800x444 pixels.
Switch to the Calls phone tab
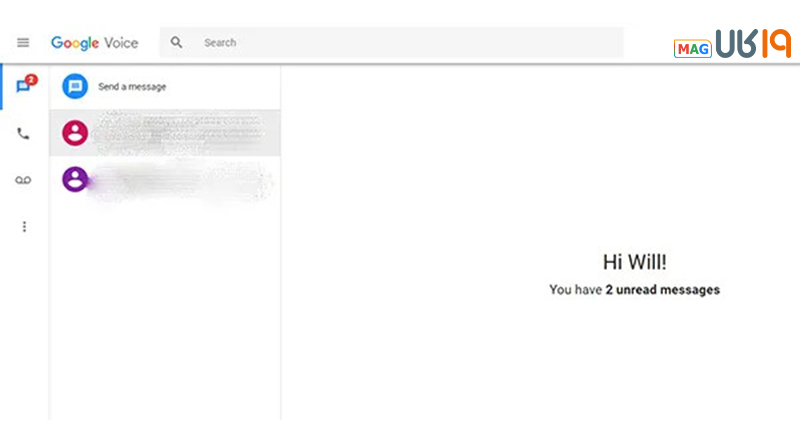(23, 134)
